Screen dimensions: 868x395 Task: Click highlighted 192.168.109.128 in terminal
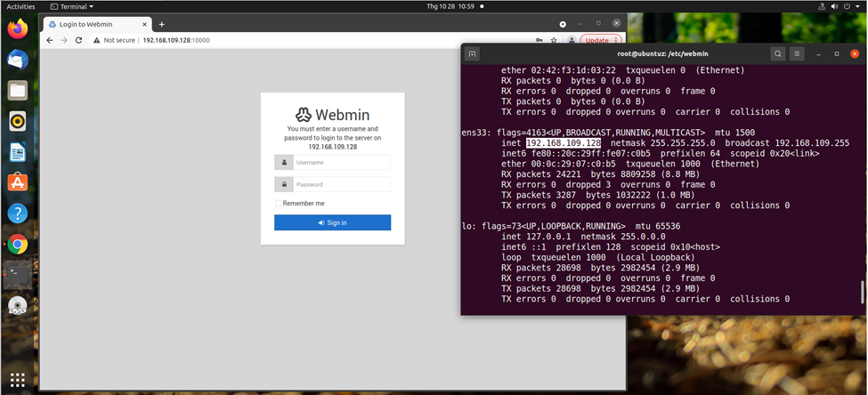tap(563, 142)
